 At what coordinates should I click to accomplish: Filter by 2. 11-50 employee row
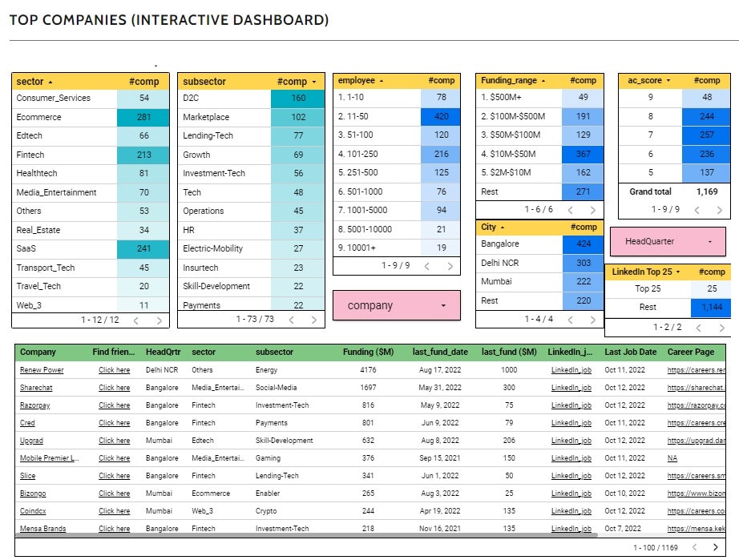coord(397,116)
